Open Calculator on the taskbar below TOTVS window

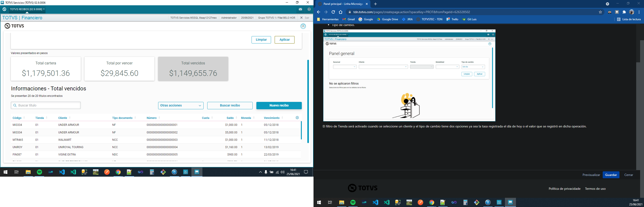click(152, 172)
